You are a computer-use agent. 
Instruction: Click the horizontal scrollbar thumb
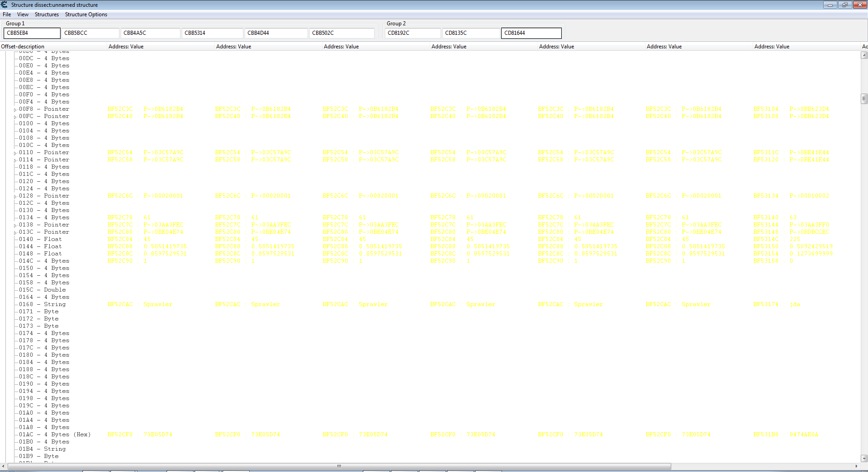point(339,466)
